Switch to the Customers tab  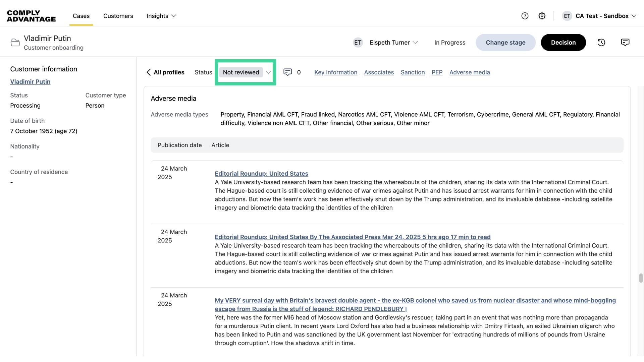[x=118, y=16]
